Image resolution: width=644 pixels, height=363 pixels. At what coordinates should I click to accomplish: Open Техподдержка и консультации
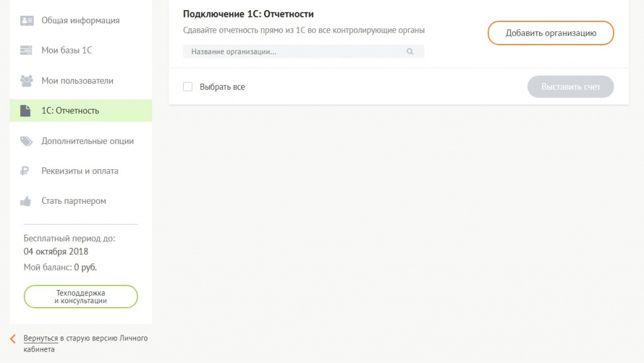tap(80, 296)
